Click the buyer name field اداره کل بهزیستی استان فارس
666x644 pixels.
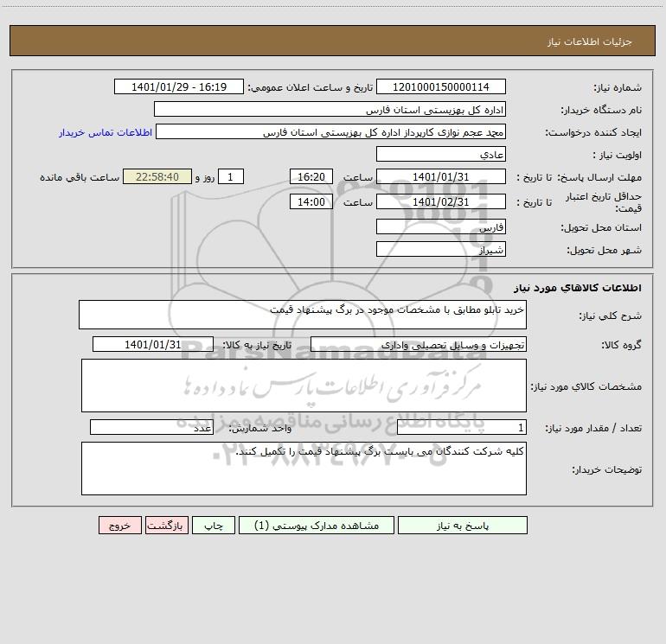(x=330, y=109)
